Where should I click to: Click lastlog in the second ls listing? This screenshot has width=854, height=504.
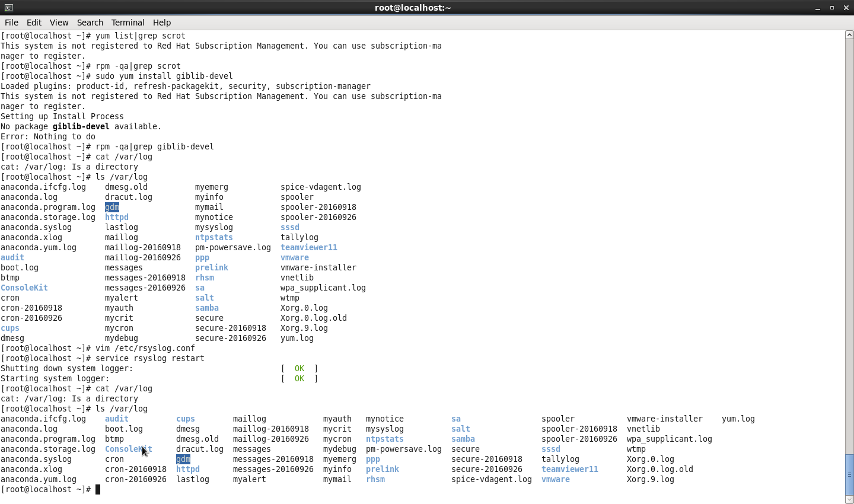[193, 479]
